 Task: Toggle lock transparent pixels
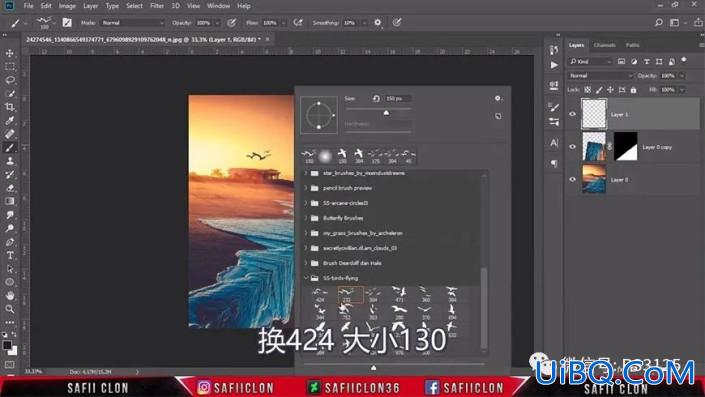tap(588, 90)
